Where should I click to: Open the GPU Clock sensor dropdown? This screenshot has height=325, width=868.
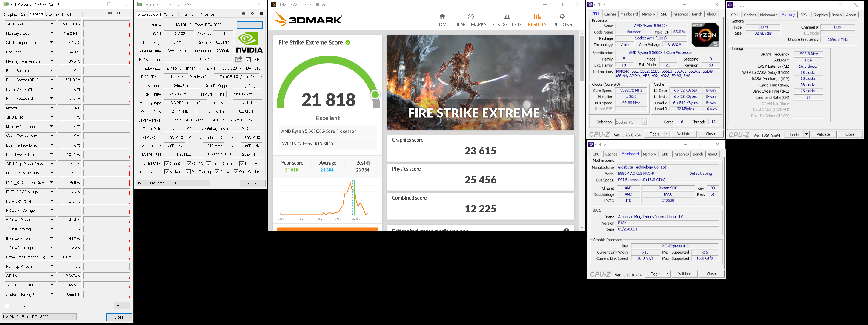point(52,24)
